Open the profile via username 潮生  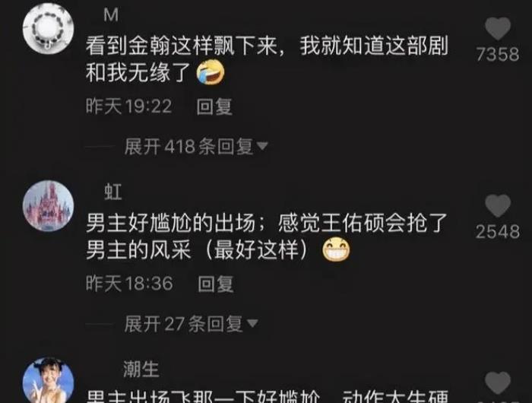(x=141, y=369)
